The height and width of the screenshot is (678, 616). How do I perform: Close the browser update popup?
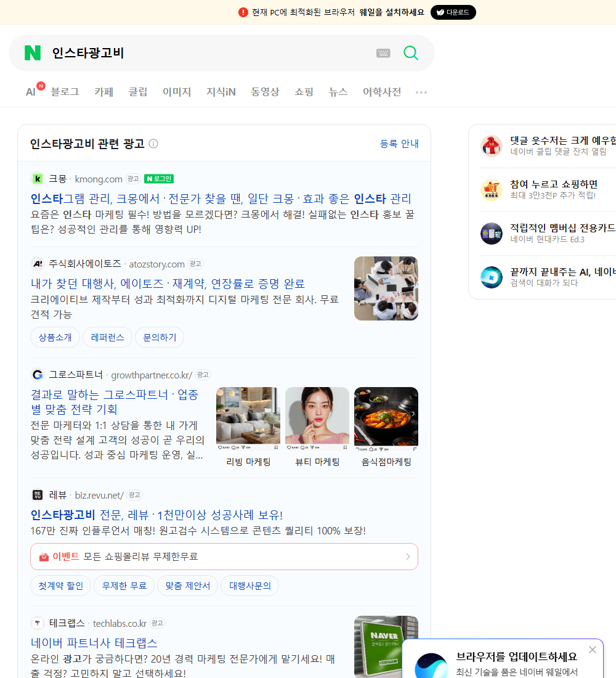coord(593,650)
